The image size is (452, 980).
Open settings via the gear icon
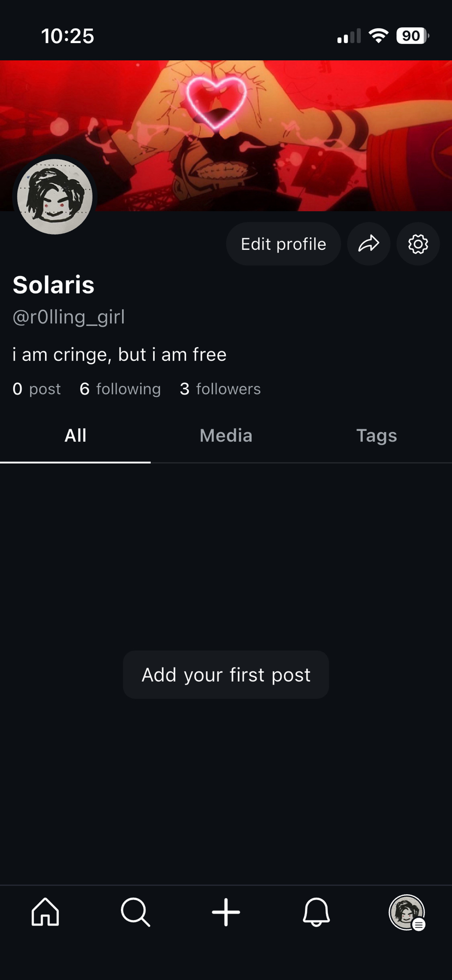pos(418,244)
